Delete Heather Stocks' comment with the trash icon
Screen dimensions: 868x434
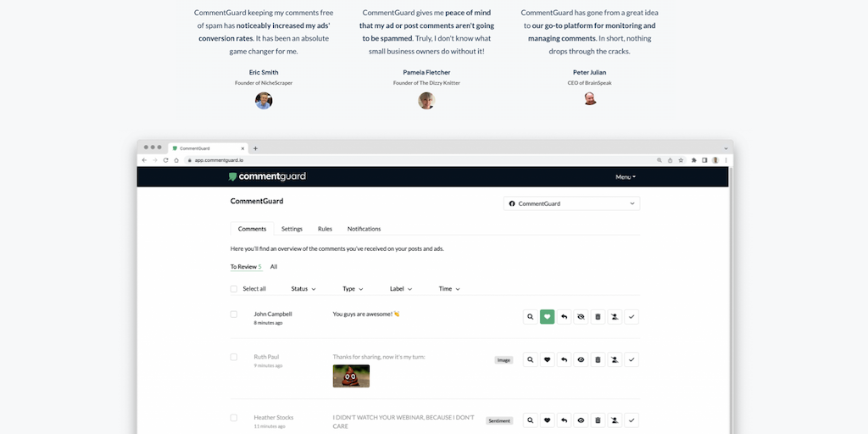pyautogui.click(x=598, y=420)
